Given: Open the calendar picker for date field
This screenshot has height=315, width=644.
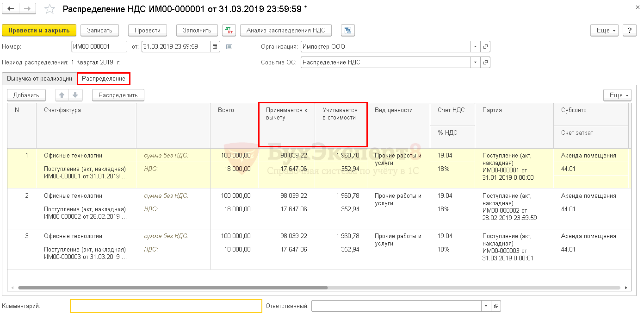Looking at the screenshot, I should (215, 46).
